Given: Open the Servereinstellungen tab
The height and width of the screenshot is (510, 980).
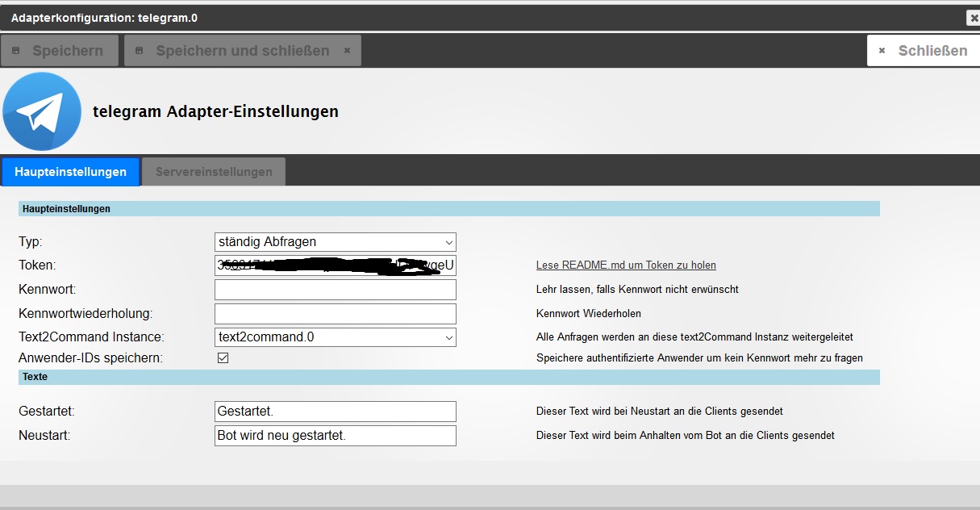Looking at the screenshot, I should (214, 172).
